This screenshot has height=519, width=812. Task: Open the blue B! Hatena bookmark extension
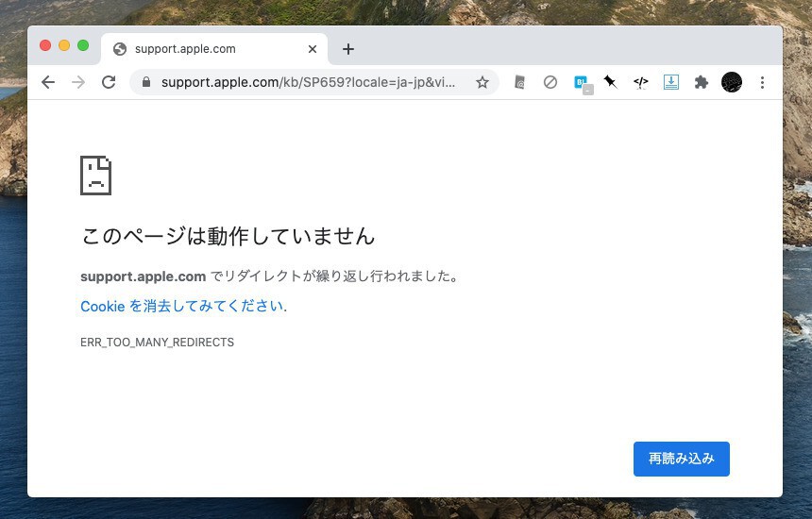point(582,83)
